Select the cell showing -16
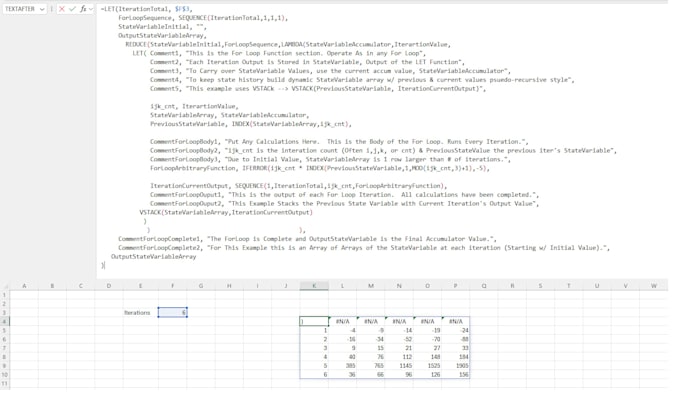Image resolution: width=680 pixels, height=397 pixels. [x=343, y=339]
